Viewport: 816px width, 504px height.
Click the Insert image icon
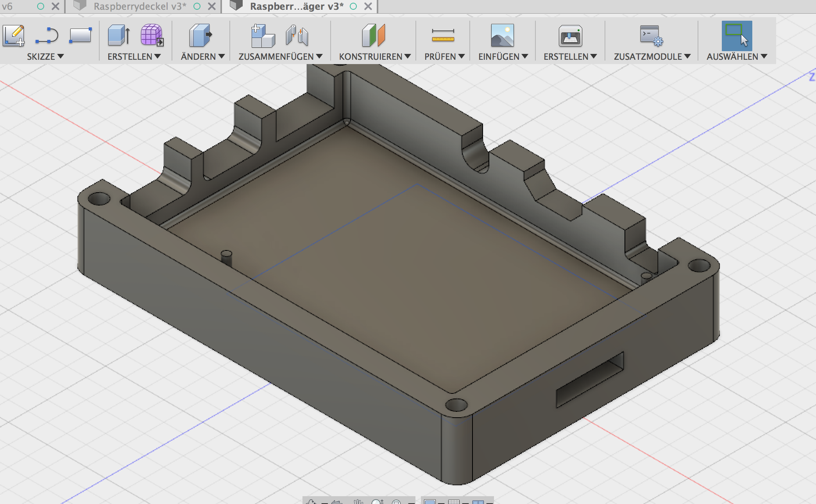(x=502, y=36)
